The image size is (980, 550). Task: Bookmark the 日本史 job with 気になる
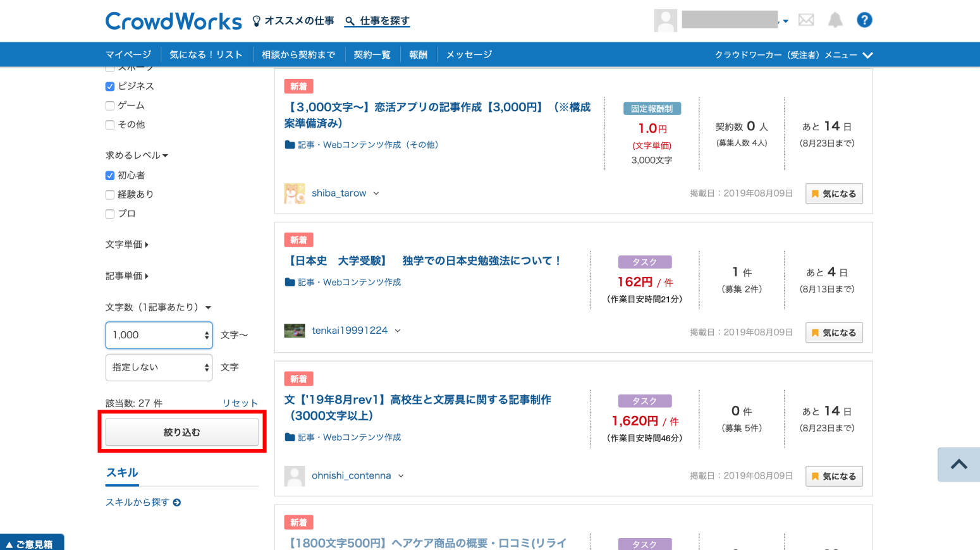click(834, 333)
